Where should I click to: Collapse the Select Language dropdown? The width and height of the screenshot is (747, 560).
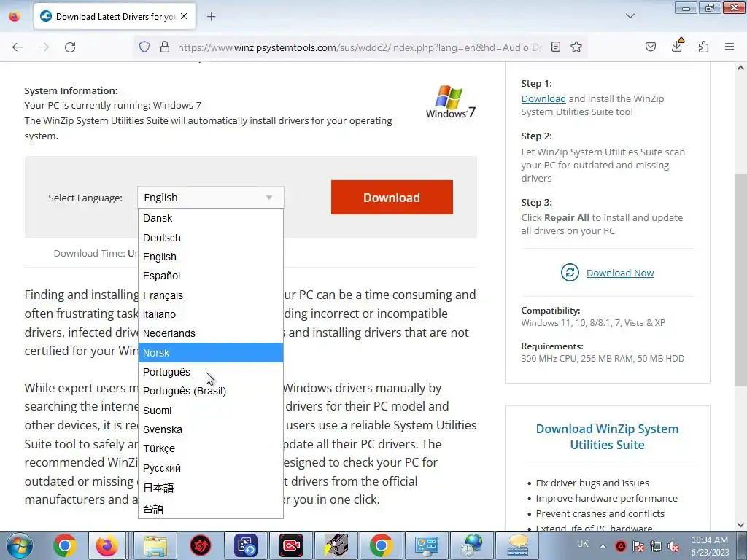point(211,197)
